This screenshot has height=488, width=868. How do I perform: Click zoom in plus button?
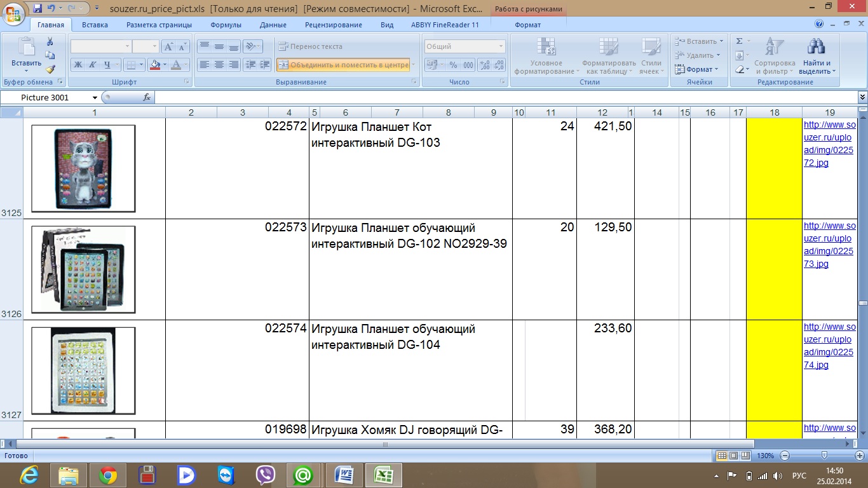pos(860,456)
